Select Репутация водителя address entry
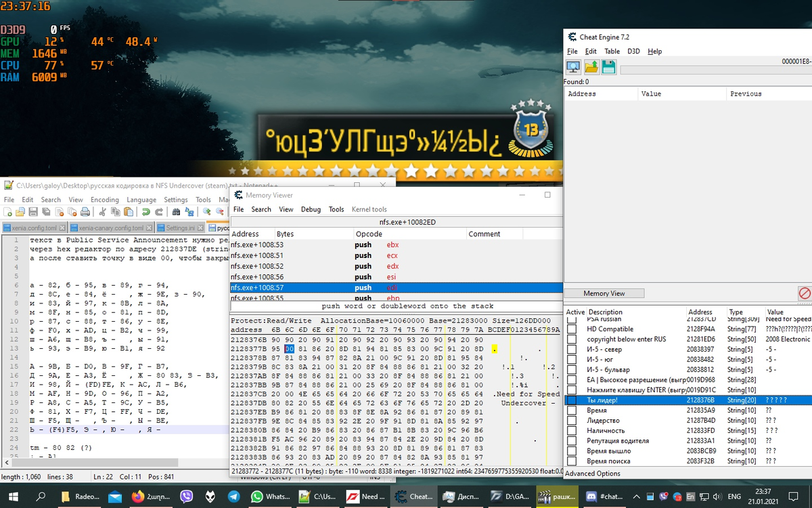 pyautogui.click(x=688, y=441)
